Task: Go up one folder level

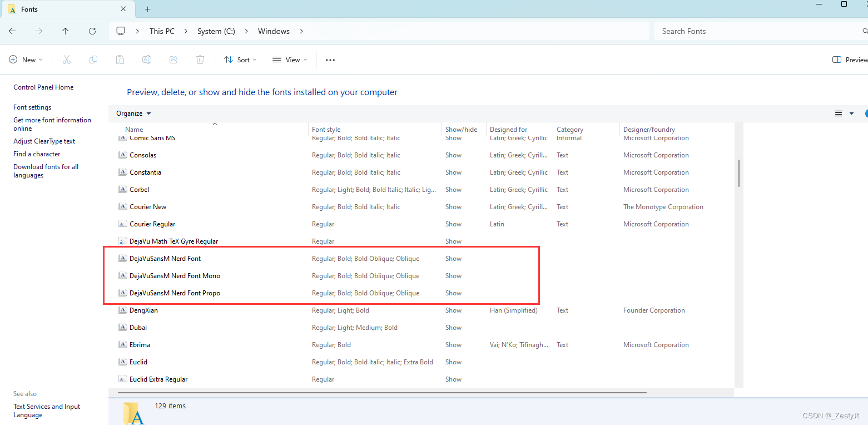Action: pos(66,31)
